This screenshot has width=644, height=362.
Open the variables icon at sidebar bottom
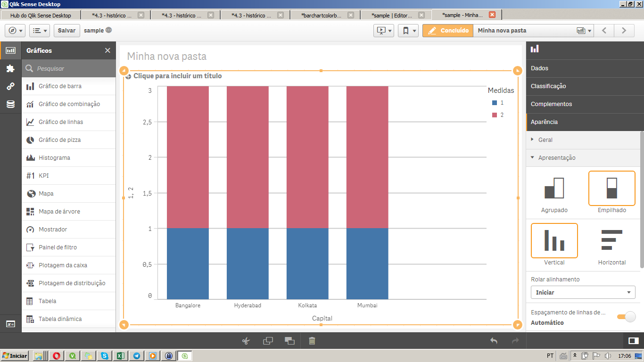coord(10,324)
